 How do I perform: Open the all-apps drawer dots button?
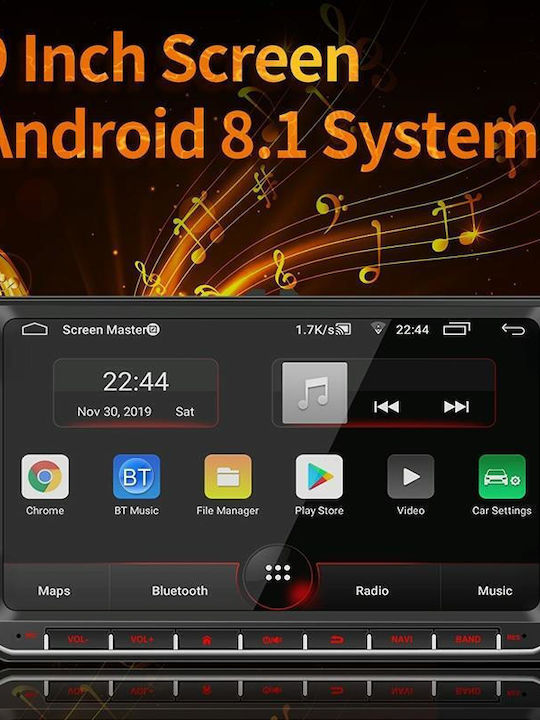click(x=278, y=573)
